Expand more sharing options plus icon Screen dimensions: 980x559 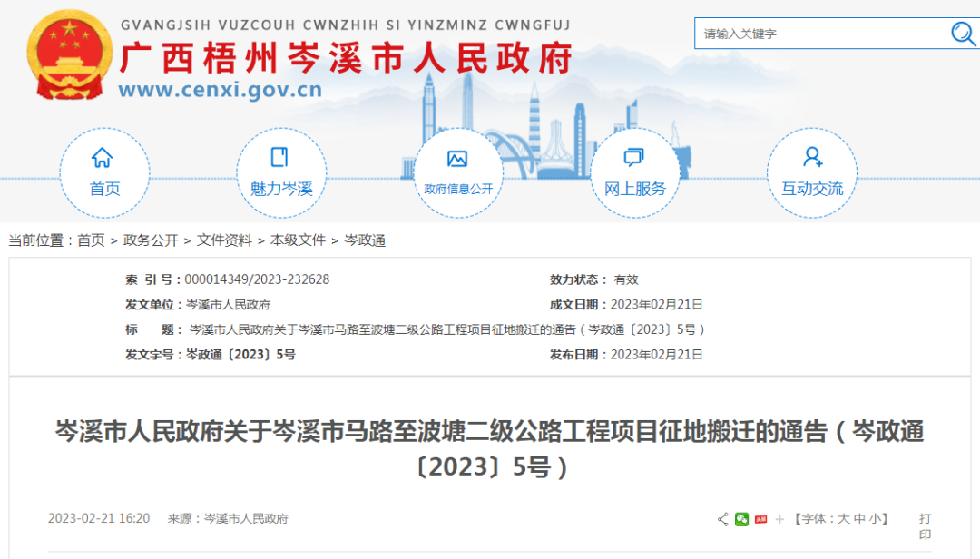[x=779, y=519]
